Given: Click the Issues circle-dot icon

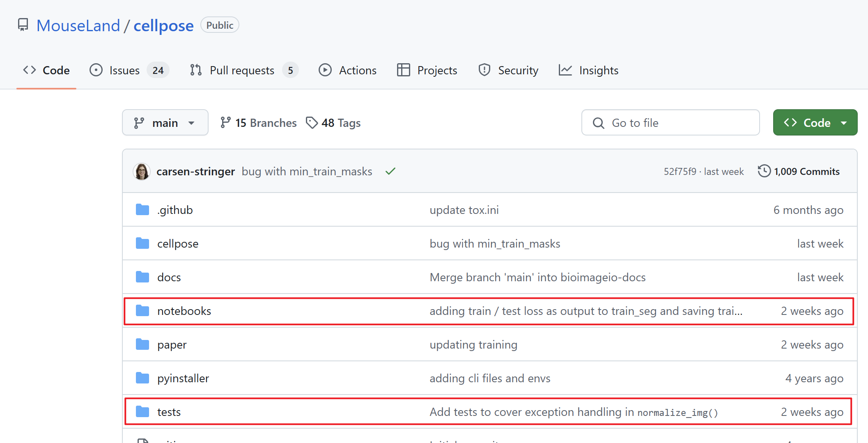Looking at the screenshot, I should tap(96, 70).
